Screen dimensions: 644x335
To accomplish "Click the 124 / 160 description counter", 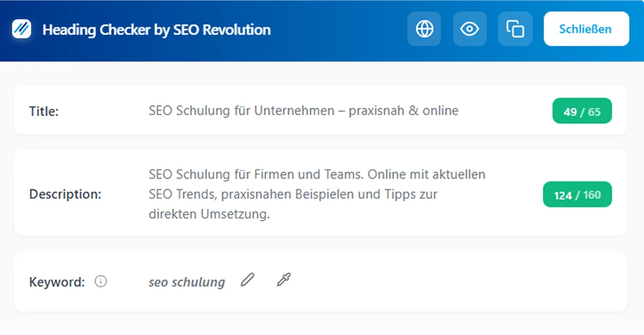I will click(x=577, y=194).
